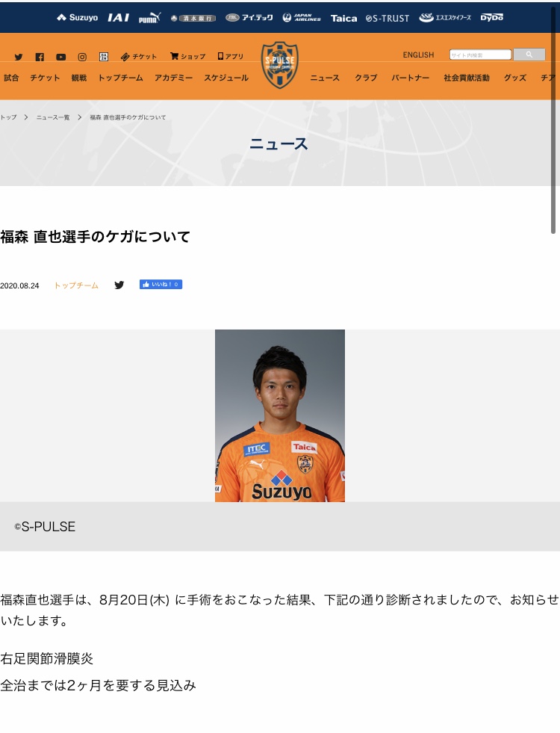Select the スケジュール menu item

pos(226,78)
